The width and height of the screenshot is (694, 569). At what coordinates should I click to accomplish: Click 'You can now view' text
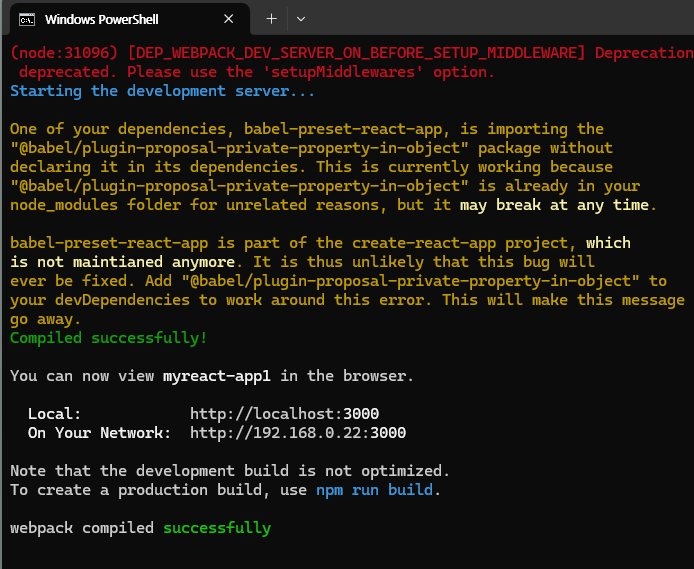(x=82, y=376)
